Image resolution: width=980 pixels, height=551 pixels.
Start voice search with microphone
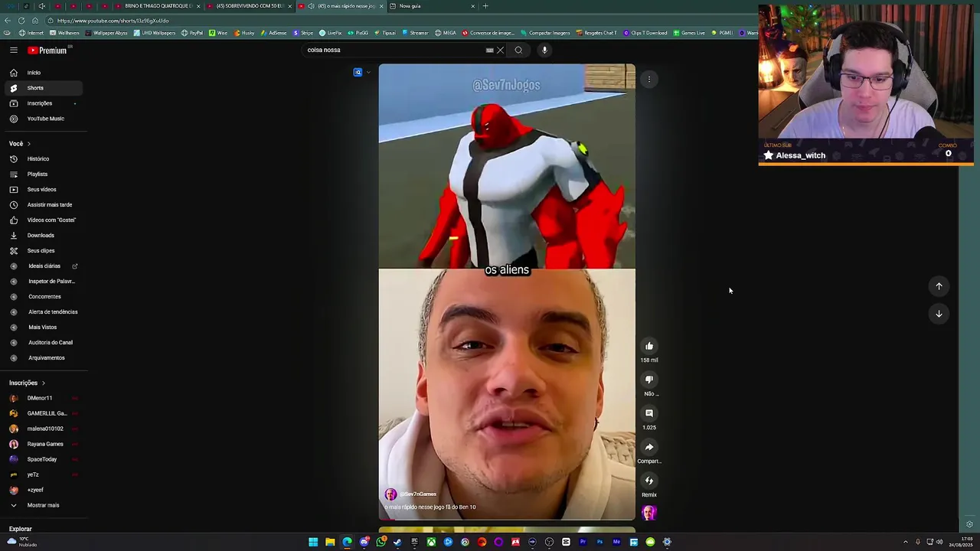point(544,51)
